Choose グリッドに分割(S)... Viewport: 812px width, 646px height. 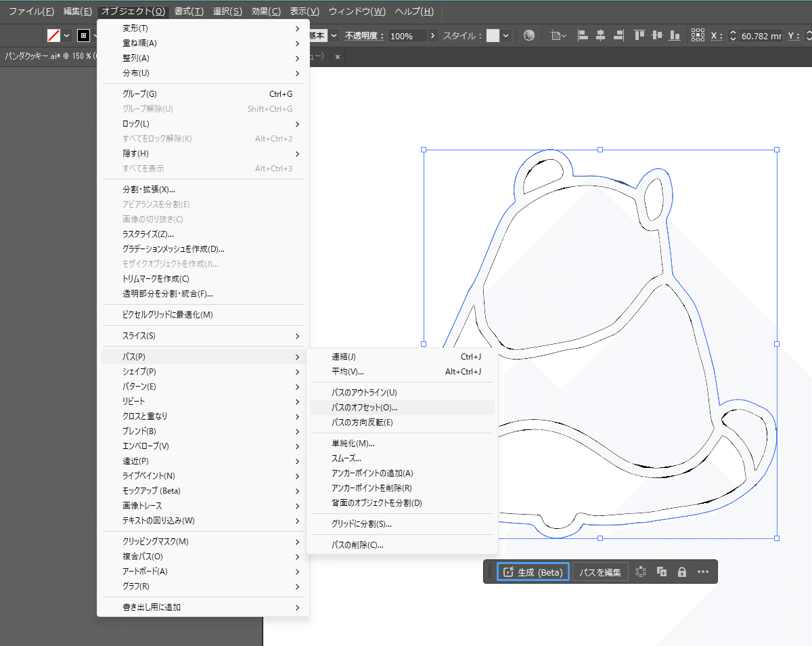click(402, 524)
